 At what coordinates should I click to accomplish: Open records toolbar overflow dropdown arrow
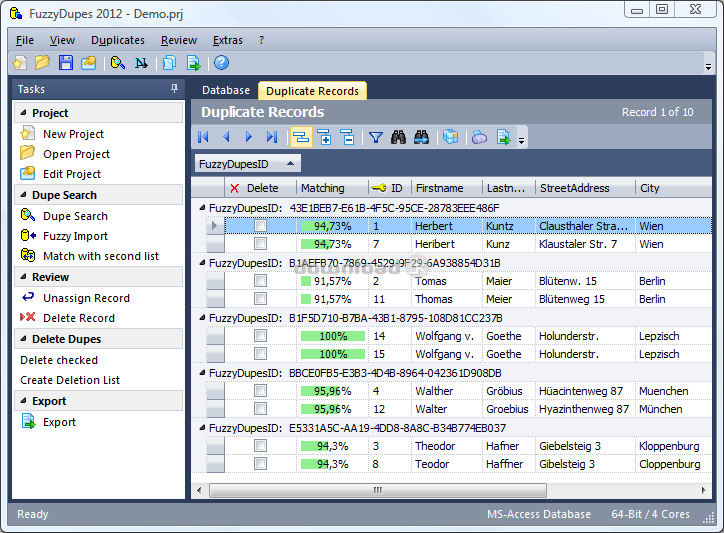coord(521,140)
